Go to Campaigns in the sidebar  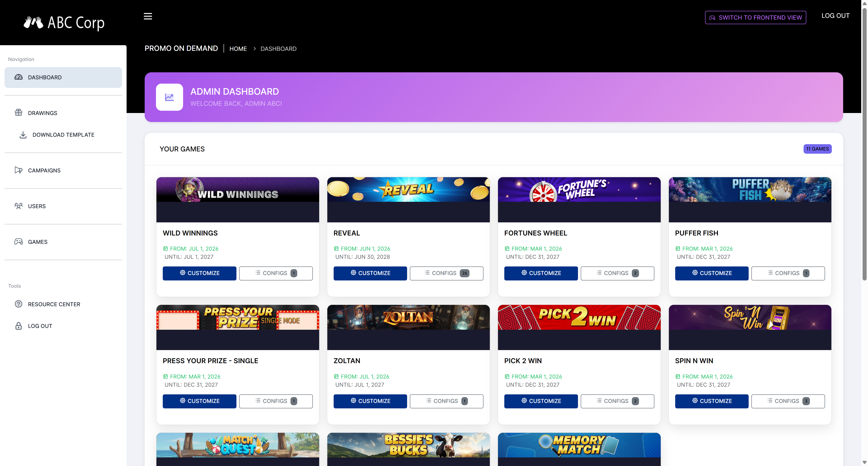tap(63, 170)
